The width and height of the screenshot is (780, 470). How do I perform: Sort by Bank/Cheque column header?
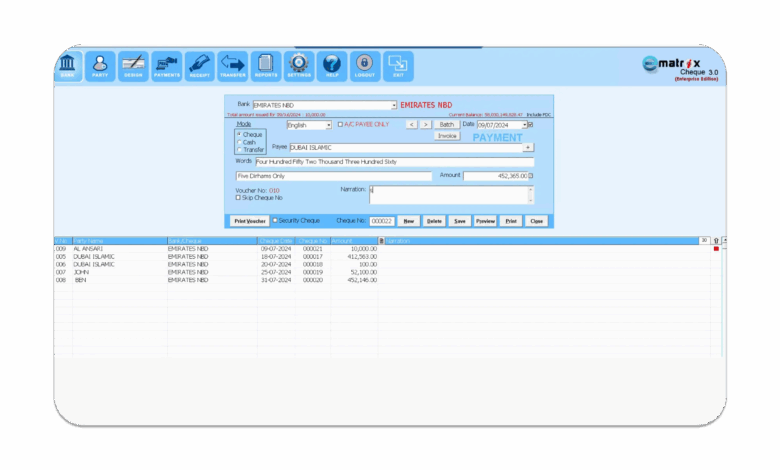pyautogui.click(x=212, y=241)
